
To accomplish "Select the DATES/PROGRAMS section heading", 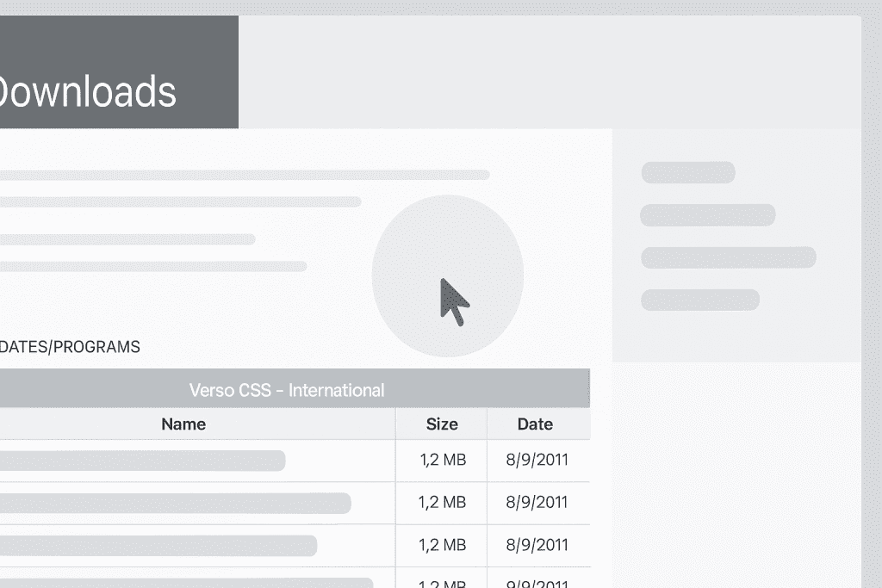I will coord(70,347).
